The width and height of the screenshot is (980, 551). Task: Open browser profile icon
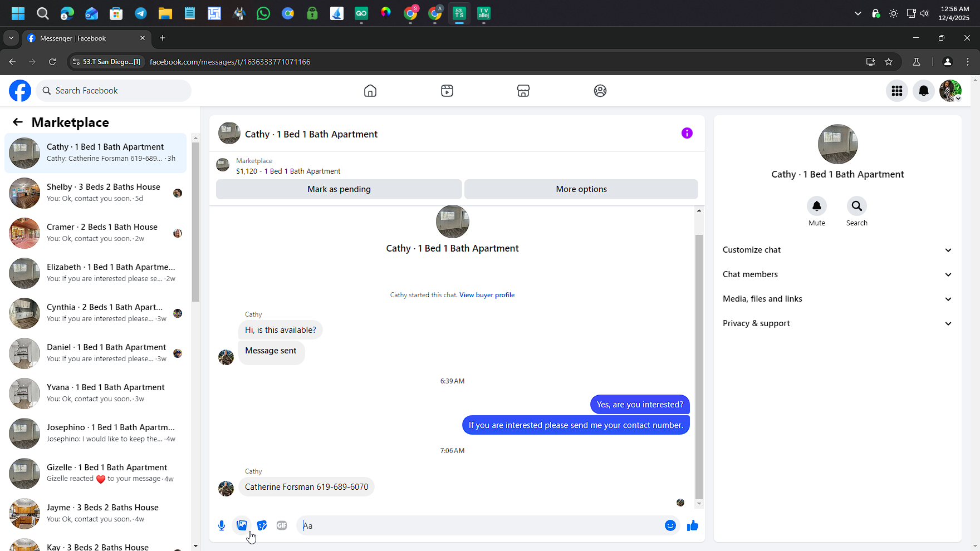click(947, 62)
